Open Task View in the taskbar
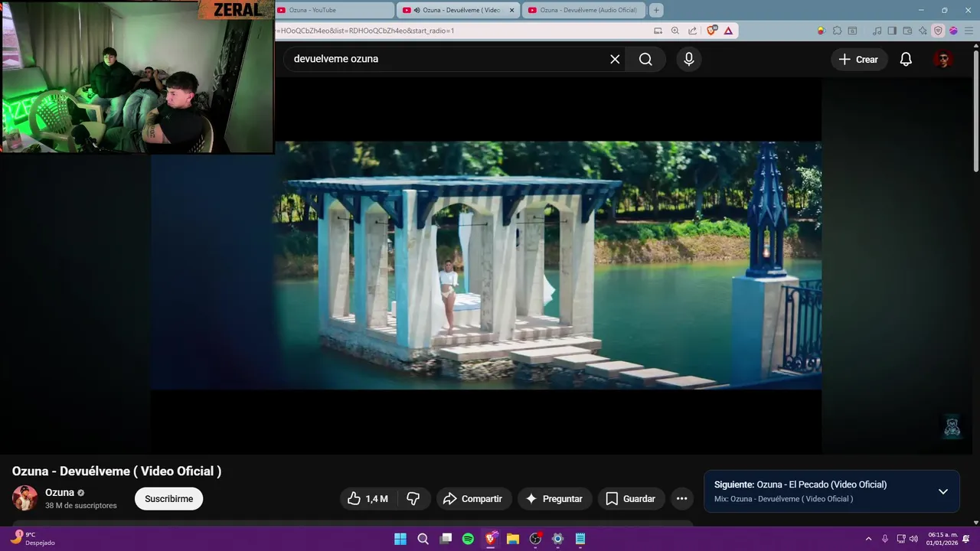Screen dimensions: 980x551 (x=446, y=539)
